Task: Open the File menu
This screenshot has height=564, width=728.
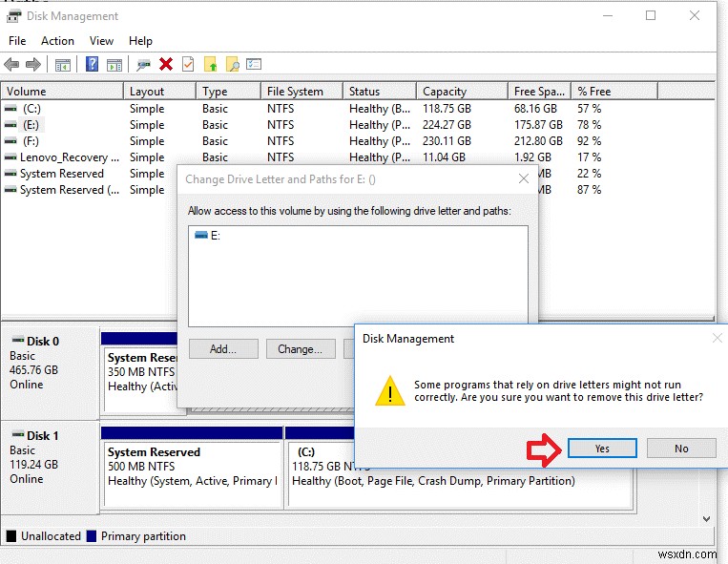Action: click(17, 41)
